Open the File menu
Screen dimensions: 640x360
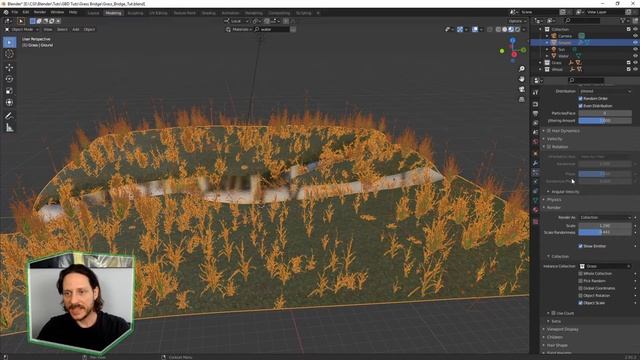point(15,12)
